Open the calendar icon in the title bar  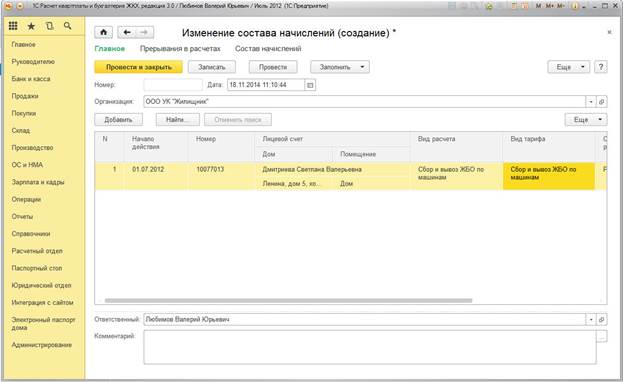(525, 6)
